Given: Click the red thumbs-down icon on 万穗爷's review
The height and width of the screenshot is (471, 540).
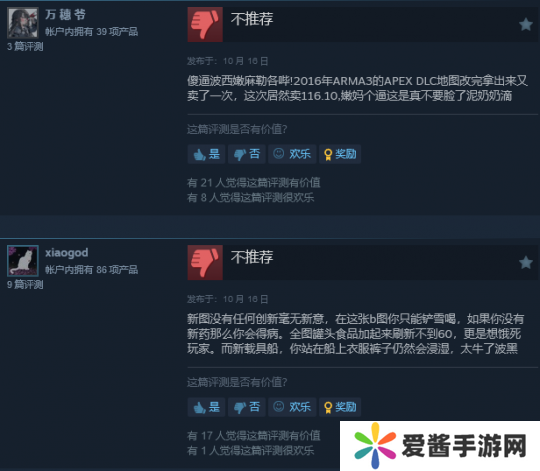Looking at the screenshot, I should 205,24.
